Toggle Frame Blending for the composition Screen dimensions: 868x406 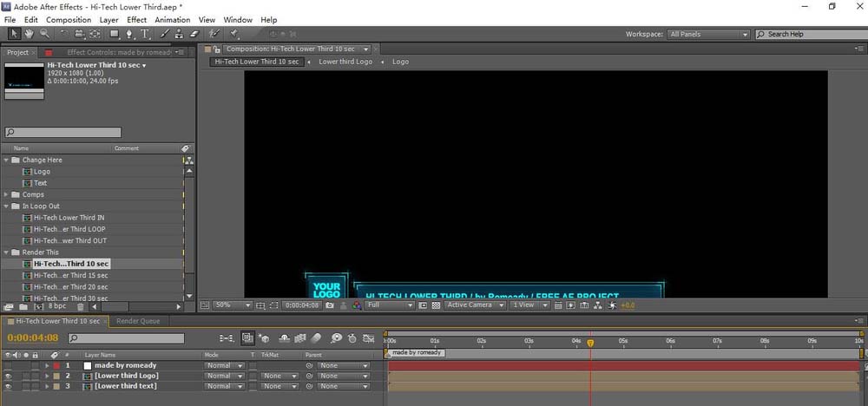(300, 338)
